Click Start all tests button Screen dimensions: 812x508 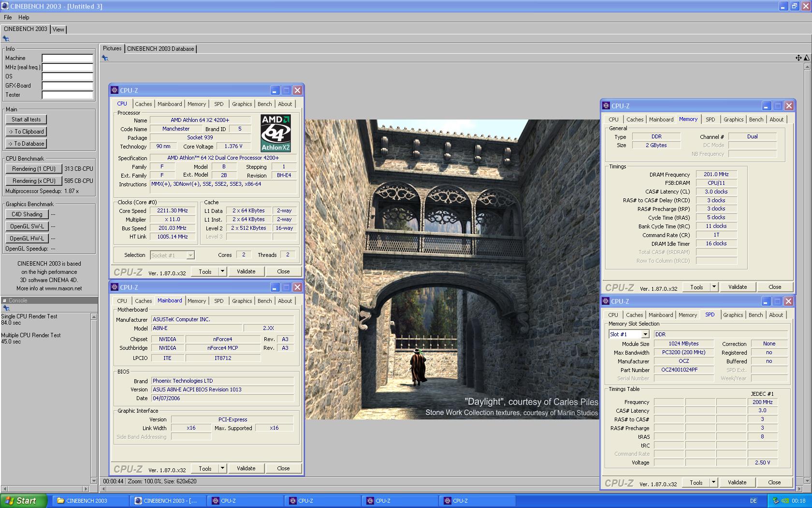point(26,120)
